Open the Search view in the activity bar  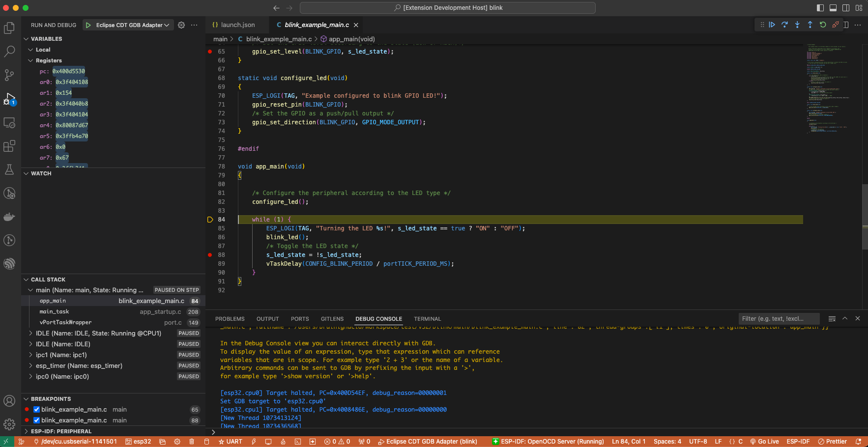9,51
